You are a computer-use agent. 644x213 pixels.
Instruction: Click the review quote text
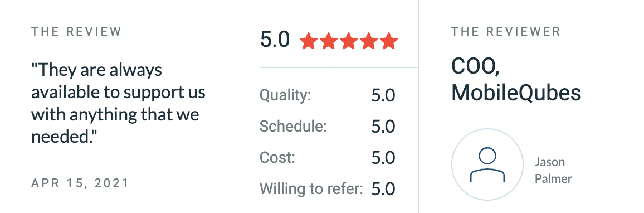tap(118, 103)
